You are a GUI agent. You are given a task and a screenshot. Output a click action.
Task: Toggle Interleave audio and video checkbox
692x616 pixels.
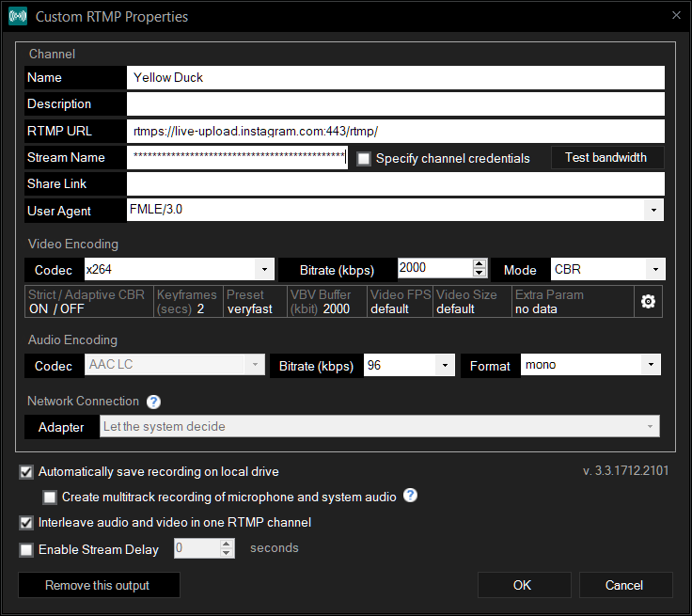coord(26,523)
